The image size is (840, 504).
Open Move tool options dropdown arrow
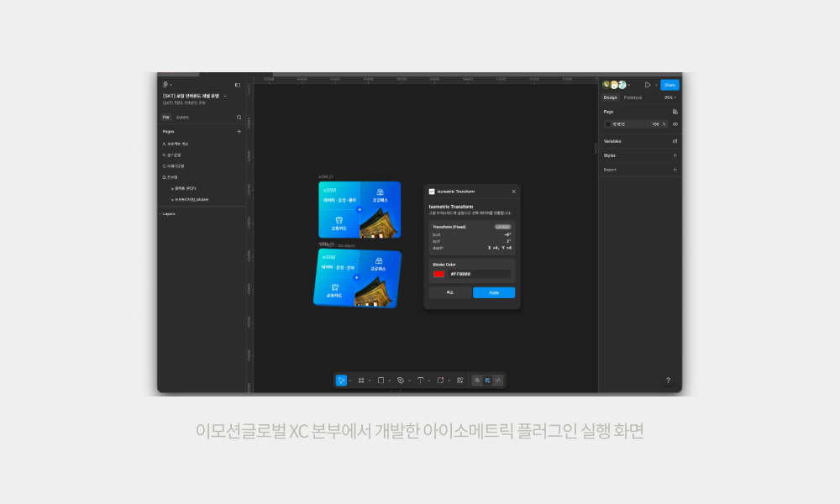click(x=349, y=381)
